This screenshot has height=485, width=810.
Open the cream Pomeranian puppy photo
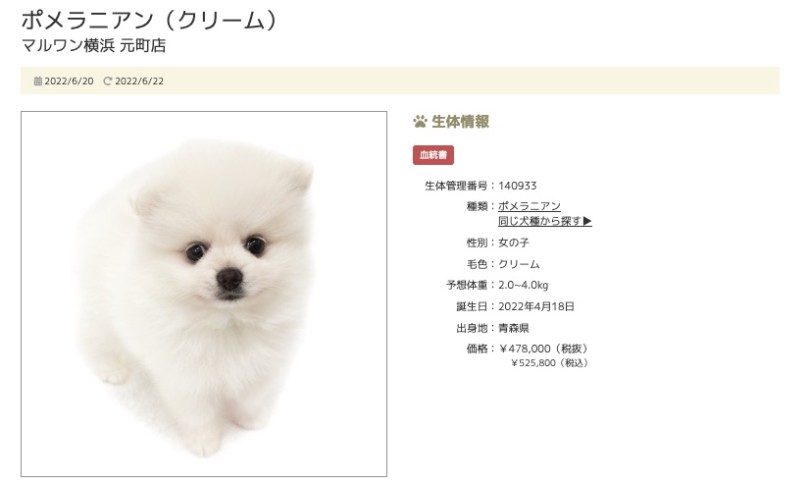tap(204, 294)
